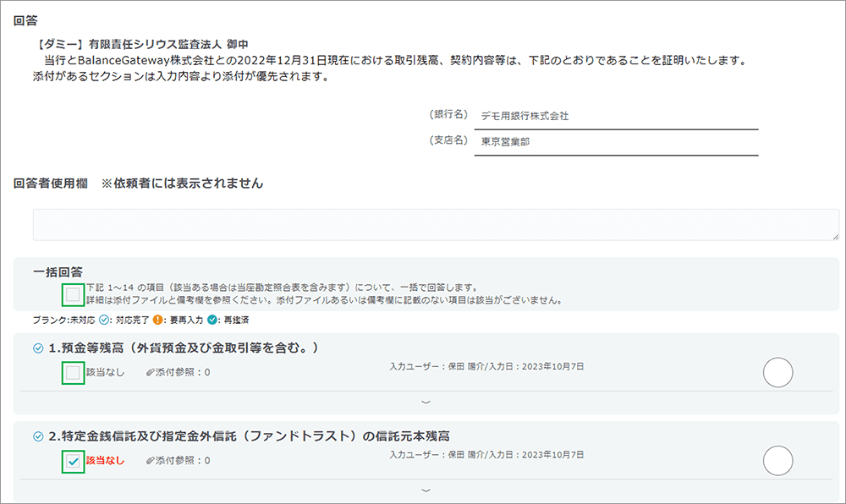Click status check icon beside 1.預金等残高

37,348
